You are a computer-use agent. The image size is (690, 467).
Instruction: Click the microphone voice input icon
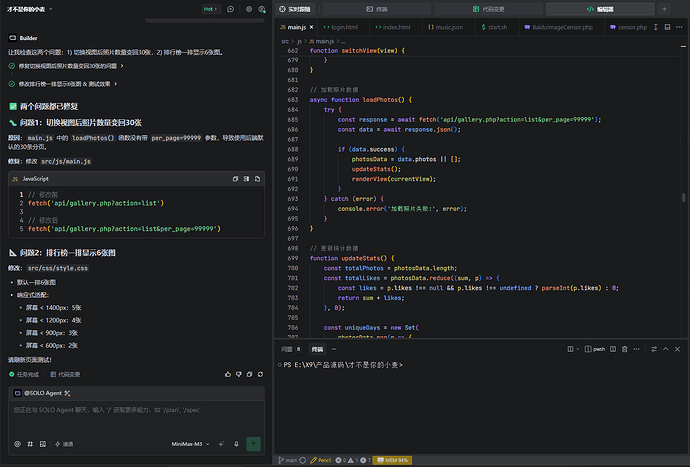click(x=236, y=444)
